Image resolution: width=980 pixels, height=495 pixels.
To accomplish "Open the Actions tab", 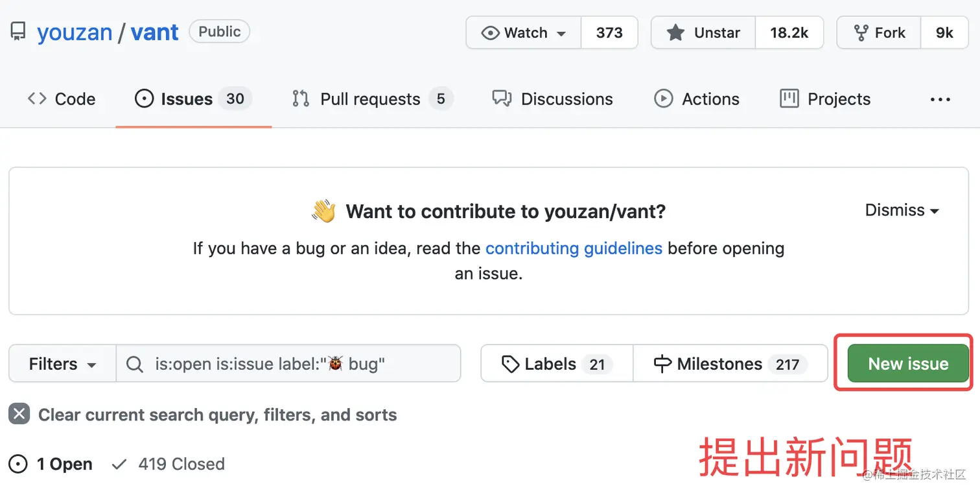I will (697, 99).
